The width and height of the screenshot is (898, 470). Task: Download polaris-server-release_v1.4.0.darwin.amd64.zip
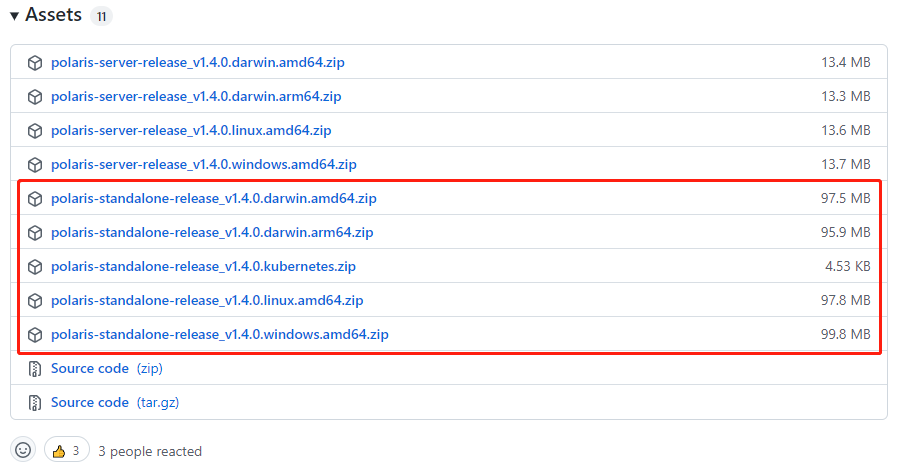(x=197, y=63)
